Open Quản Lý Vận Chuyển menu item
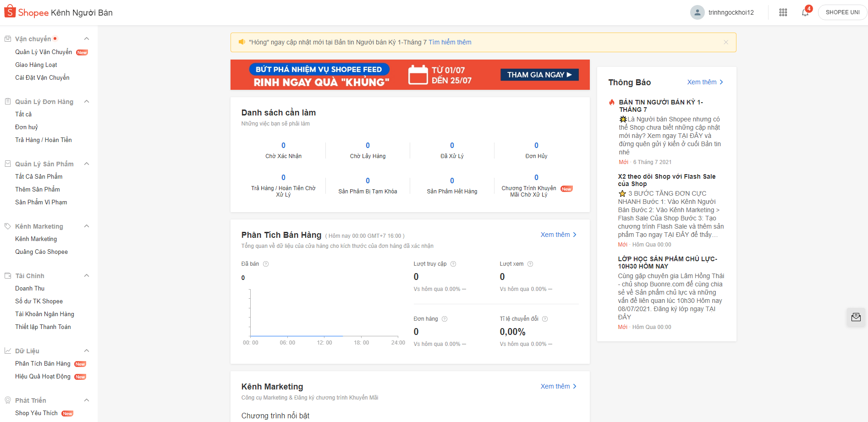The image size is (868, 422). tap(44, 52)
